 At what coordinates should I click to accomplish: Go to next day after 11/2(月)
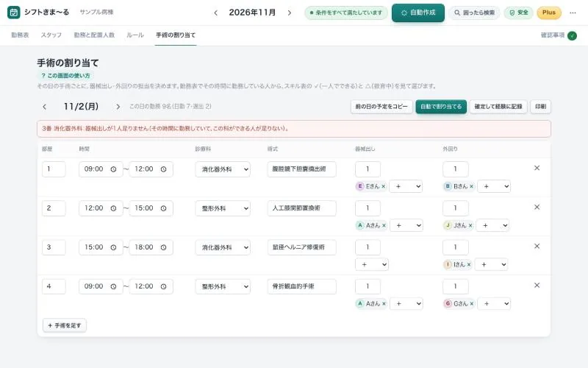[x=118, y=107]
